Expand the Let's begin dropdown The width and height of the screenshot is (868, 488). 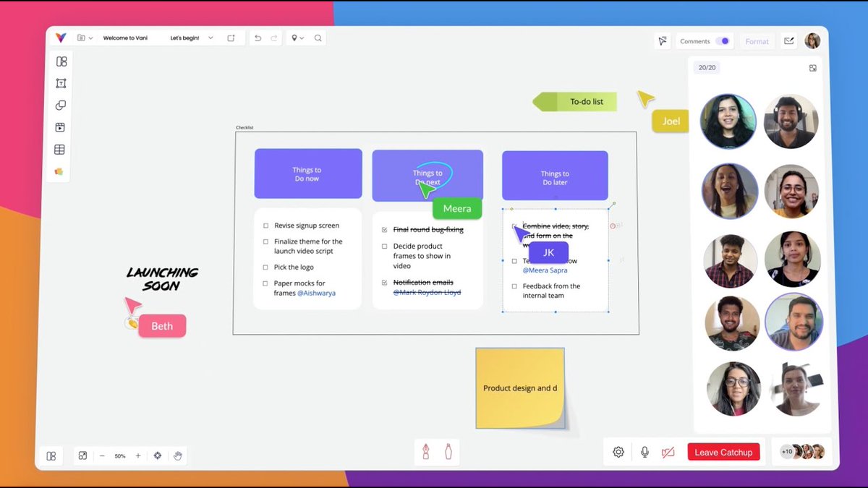[210, 38]
